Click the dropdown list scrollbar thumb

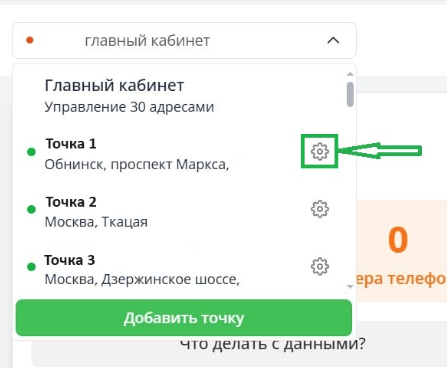[x=350, y=95]
